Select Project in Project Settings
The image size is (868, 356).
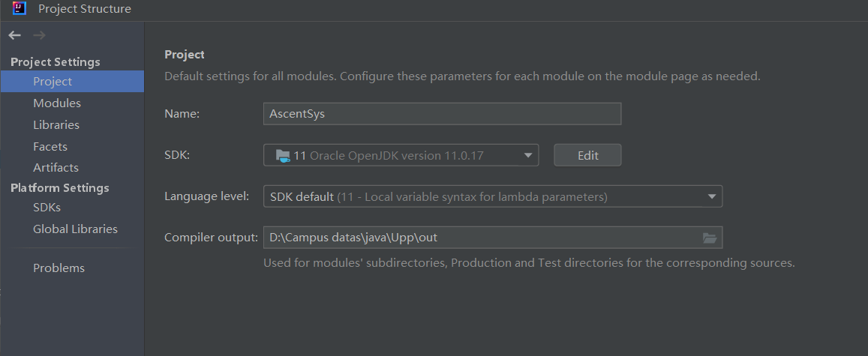(x=72, y=81)
